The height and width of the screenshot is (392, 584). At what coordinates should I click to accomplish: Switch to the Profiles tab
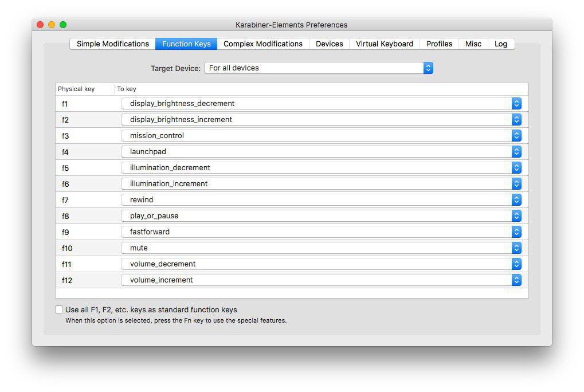click(439, 44)
